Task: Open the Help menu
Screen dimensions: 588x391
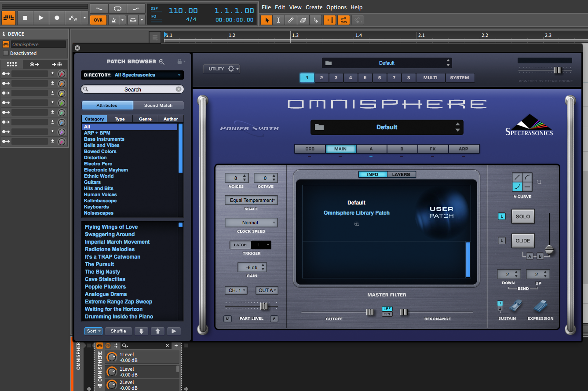Action: [357, 7]
